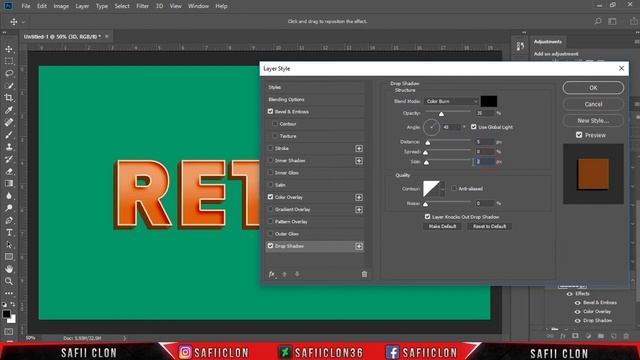Click the Size value input field

(x=484, y=162)
